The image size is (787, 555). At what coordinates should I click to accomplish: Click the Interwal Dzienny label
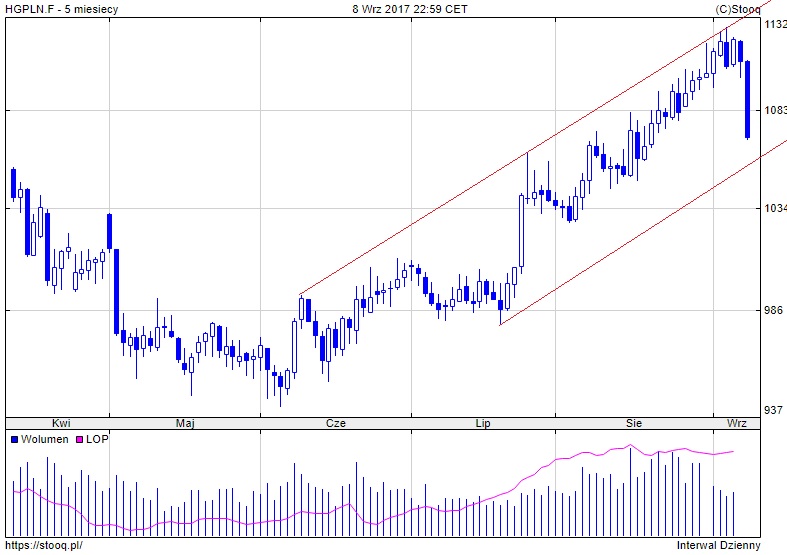tap(718, 546)
